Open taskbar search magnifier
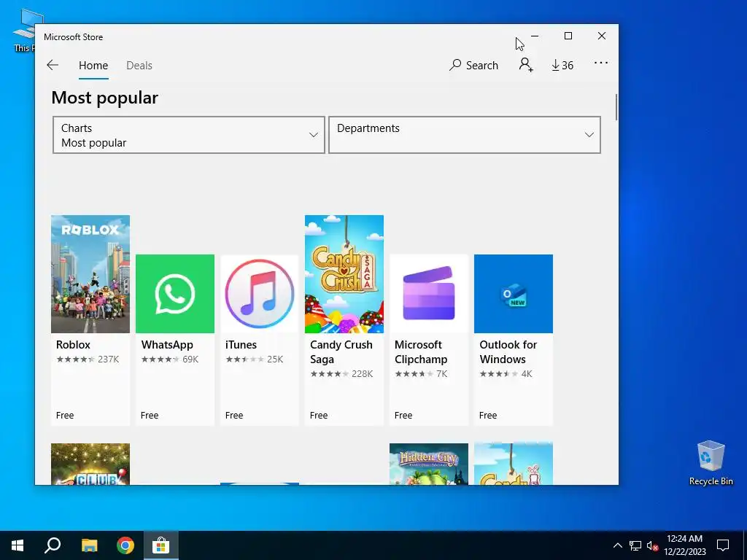The height and width of the screenshot is (560, 747). coord(53,545)
